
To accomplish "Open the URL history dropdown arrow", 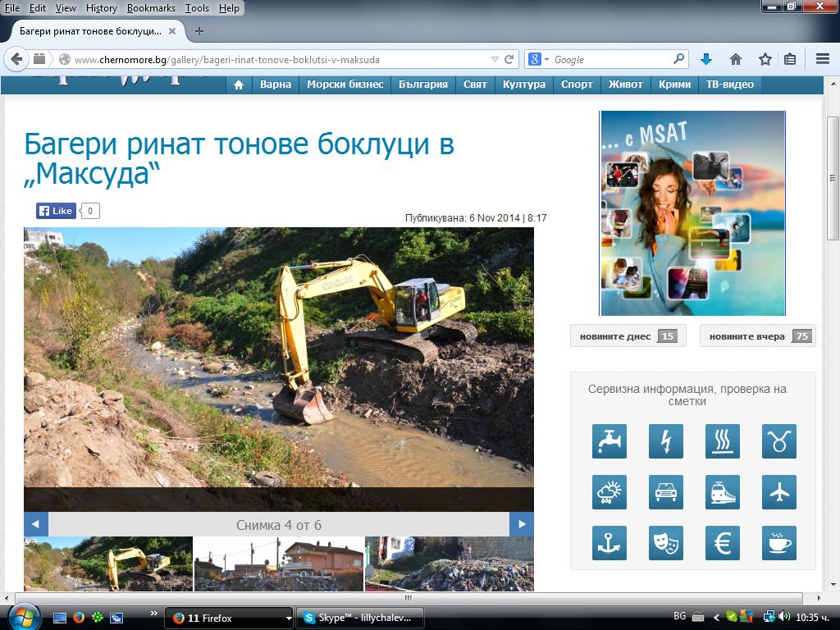I will (x=495, y=59).
